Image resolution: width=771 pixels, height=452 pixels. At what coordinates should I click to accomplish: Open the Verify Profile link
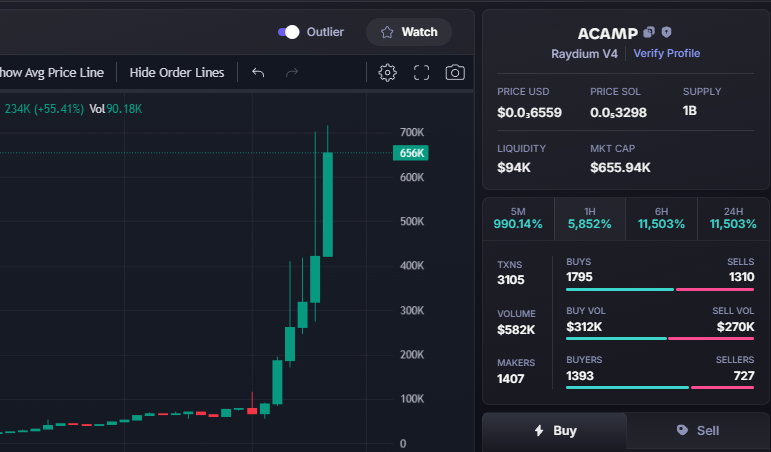[x=666, y=53]
